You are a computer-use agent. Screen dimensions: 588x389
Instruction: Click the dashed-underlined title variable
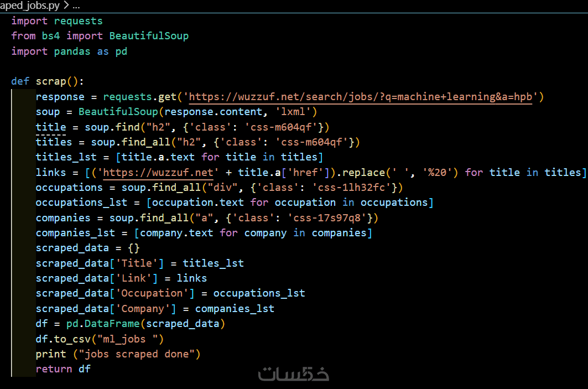51,127
